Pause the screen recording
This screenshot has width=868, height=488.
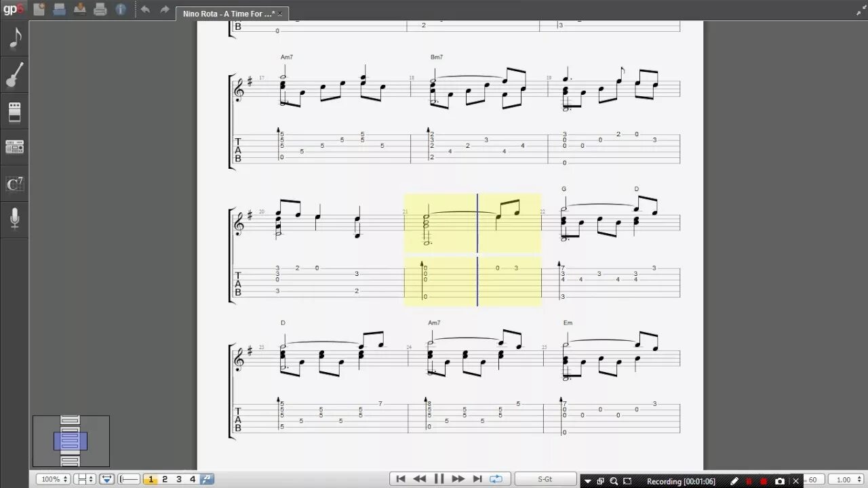coord(749,481)
